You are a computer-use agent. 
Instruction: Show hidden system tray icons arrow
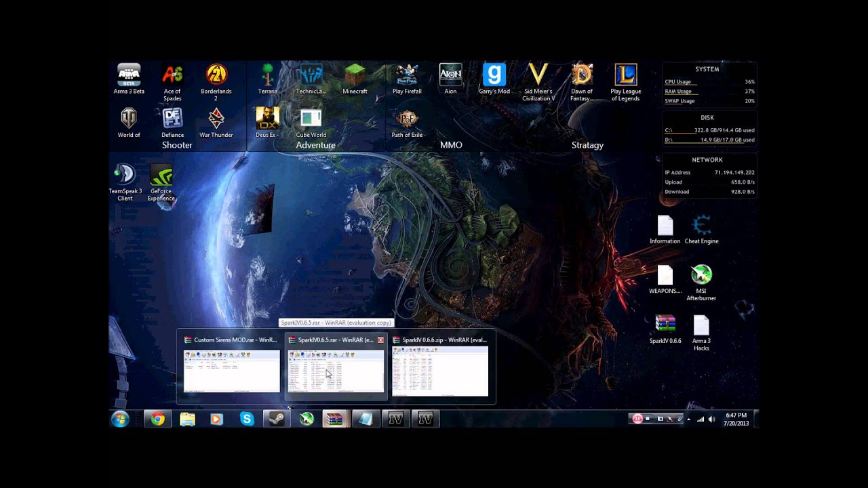click(x=689, y=420)
